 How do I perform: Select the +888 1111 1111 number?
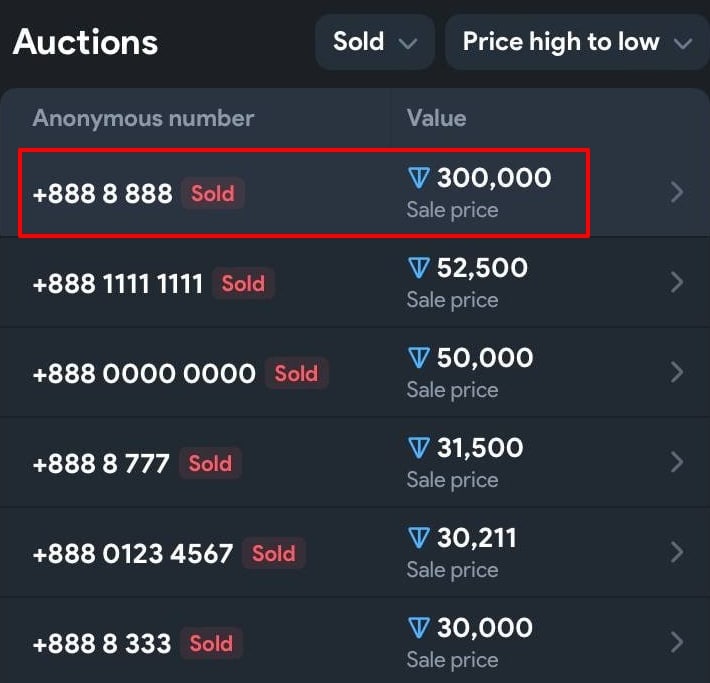[x=118, y=284]
